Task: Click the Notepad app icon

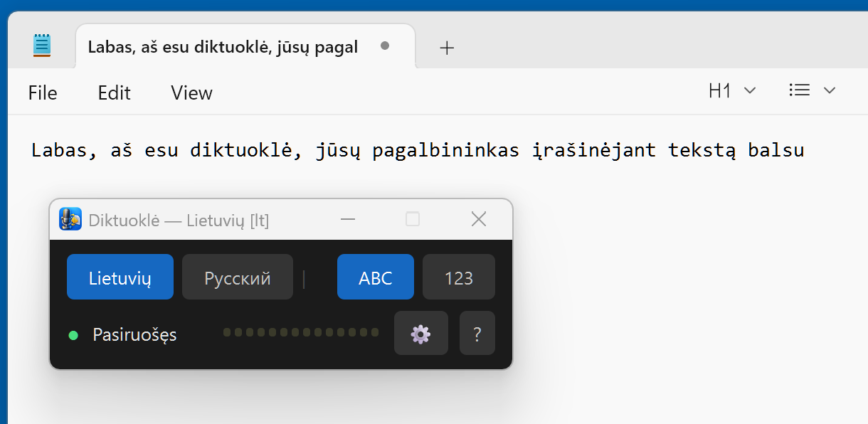Action: (43, 46)
